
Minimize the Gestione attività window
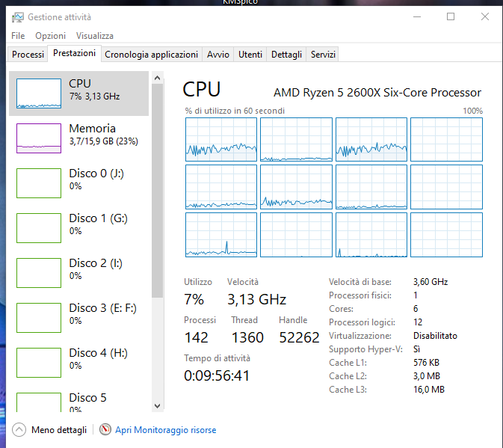pyautogui.click(x=417, y=16)
